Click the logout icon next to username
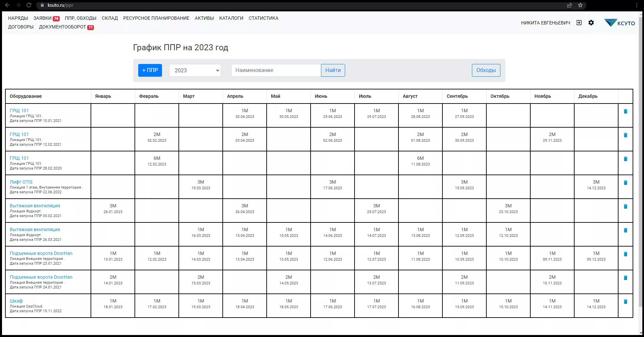 point(579,23)
